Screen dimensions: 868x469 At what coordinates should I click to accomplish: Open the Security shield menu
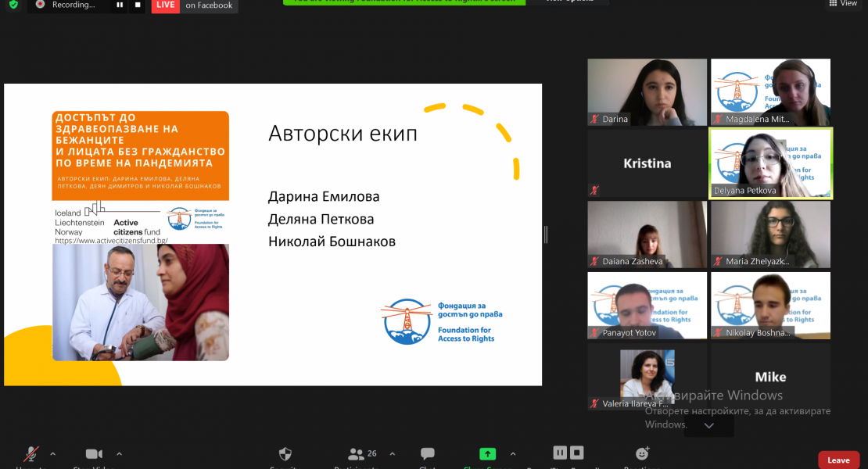[285, 454]
